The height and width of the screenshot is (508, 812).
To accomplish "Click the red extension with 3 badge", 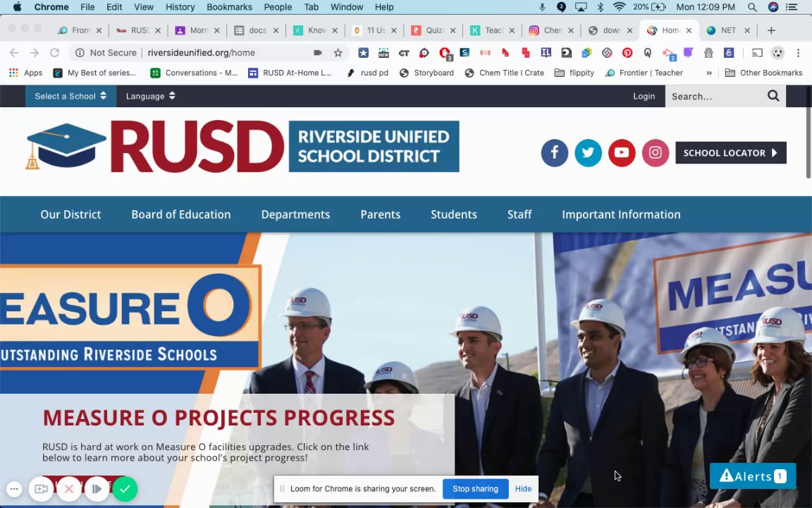I will pos(445,53).
